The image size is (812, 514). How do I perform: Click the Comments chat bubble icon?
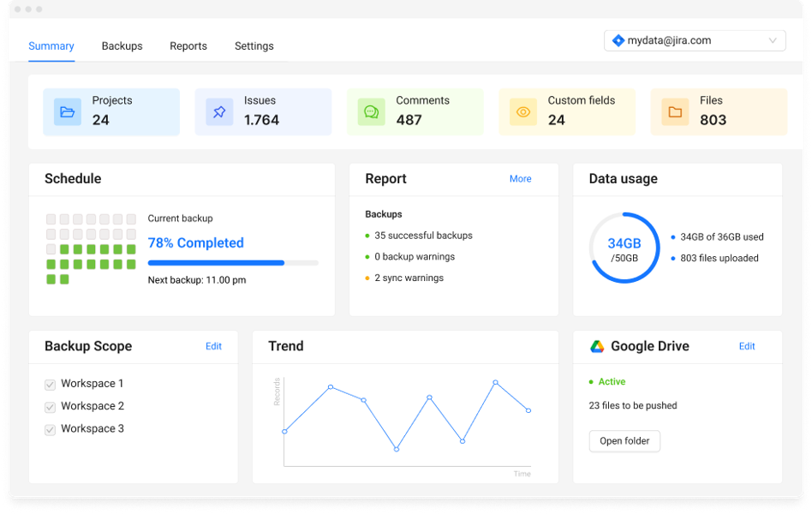371,112
